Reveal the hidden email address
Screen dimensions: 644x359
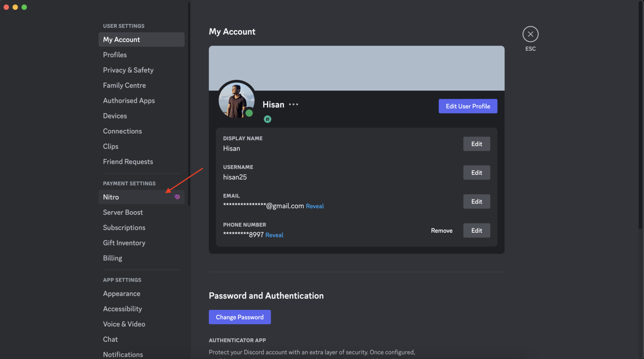pos(314,206)
